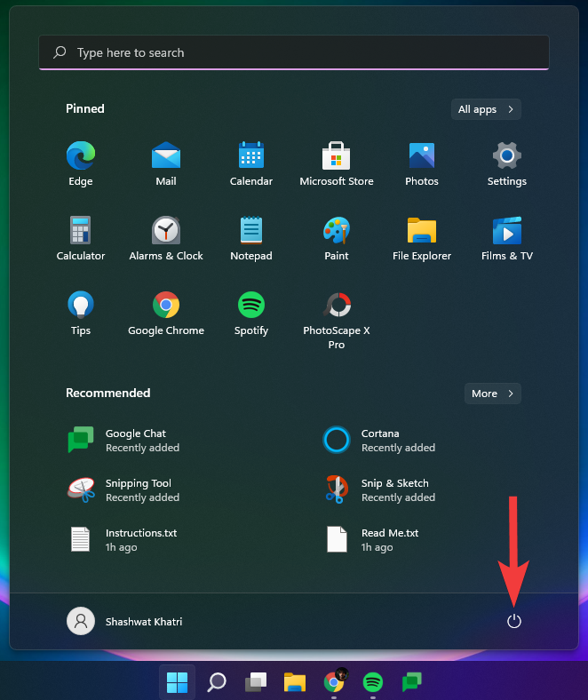Launch the Paint app

tap(337, 238)
